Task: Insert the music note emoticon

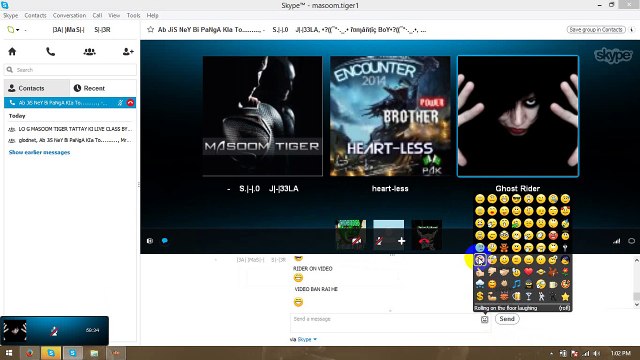Action: tap(517, 284)
